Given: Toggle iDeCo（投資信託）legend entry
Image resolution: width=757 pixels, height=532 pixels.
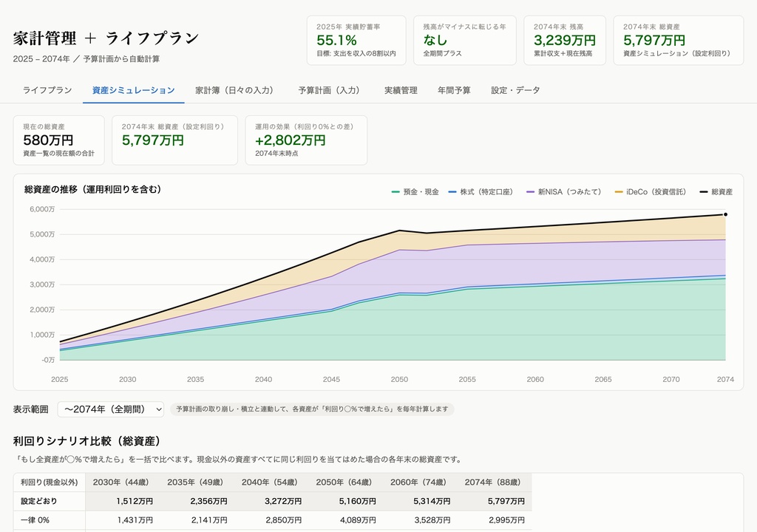Looking at the screenshot, I should [651, 191].
